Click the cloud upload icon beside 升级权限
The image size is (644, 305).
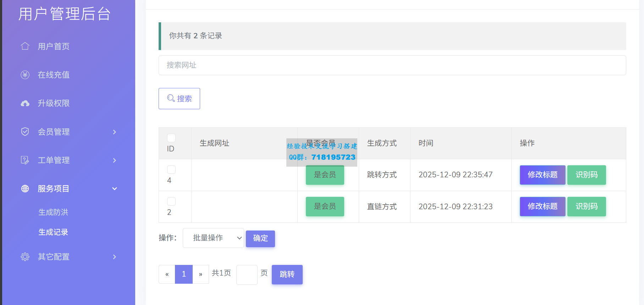click(25, 103)
